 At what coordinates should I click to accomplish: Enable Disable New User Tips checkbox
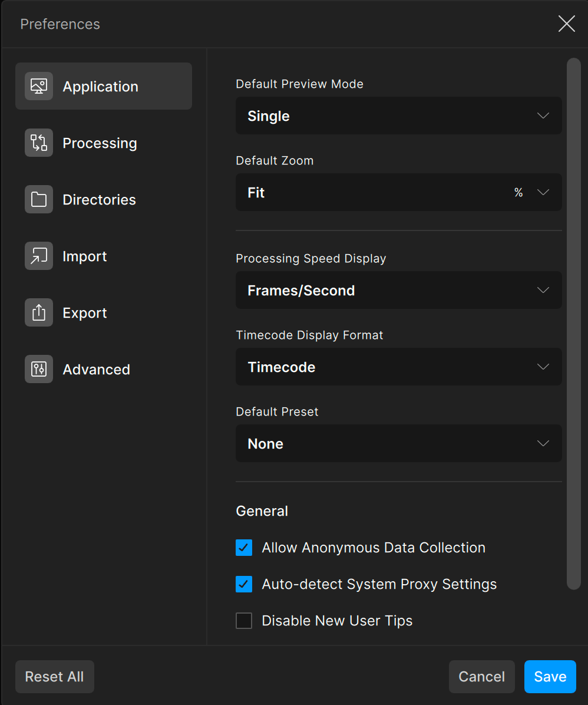(x=244, y=621)
